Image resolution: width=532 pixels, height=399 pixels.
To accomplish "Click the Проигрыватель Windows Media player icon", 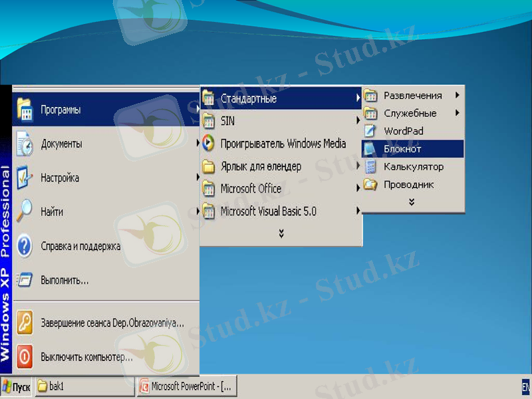I will point(209,144).
